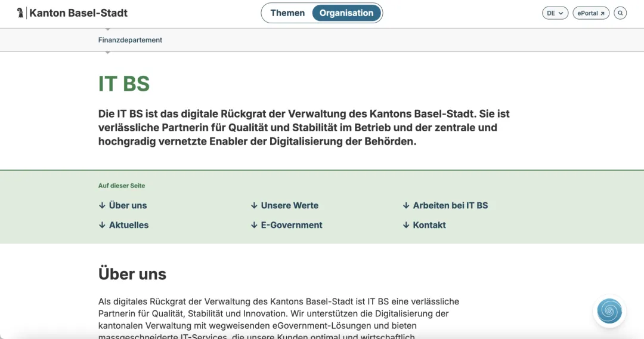Jump to the E-Government section
The width and height of the screenshot is (644, 339).
tap(292, 225)
